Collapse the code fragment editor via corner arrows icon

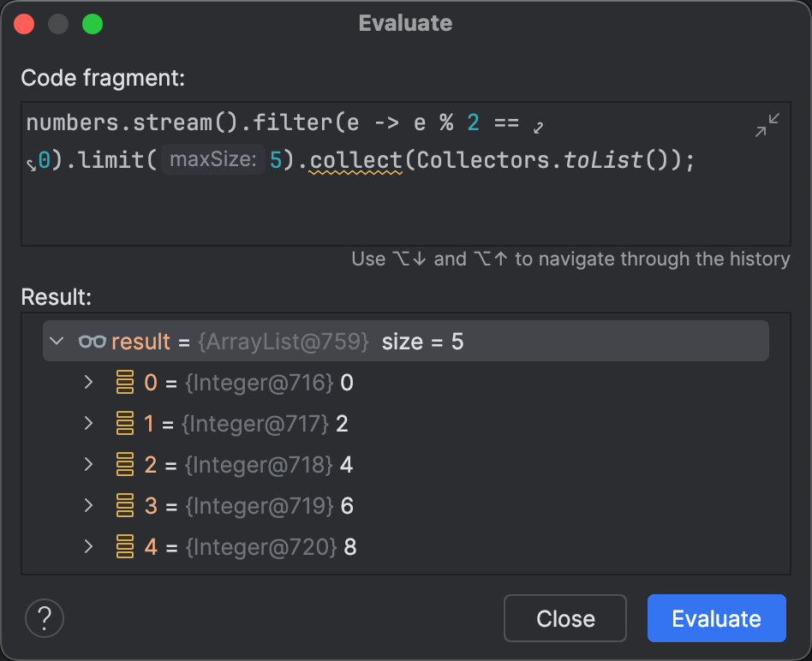click(x=767, y=123)
